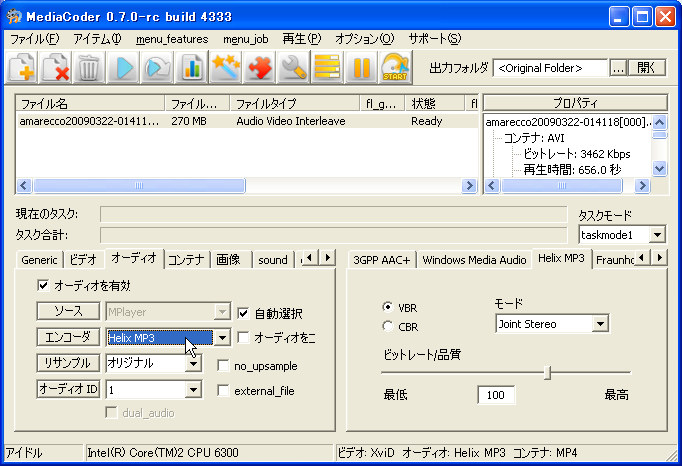Click the remove file icon with red X

[x=56, y=68]
